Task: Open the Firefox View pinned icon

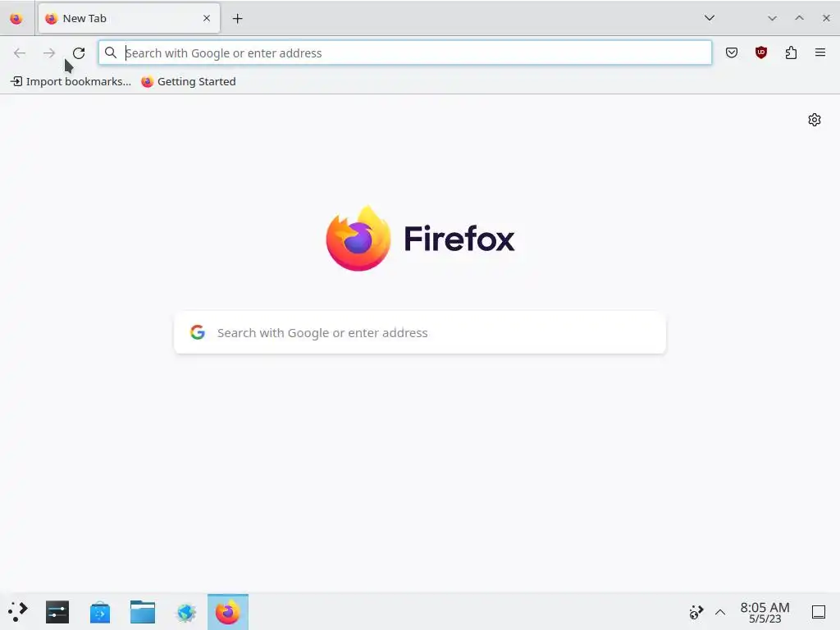Action: tap(16, 19)
